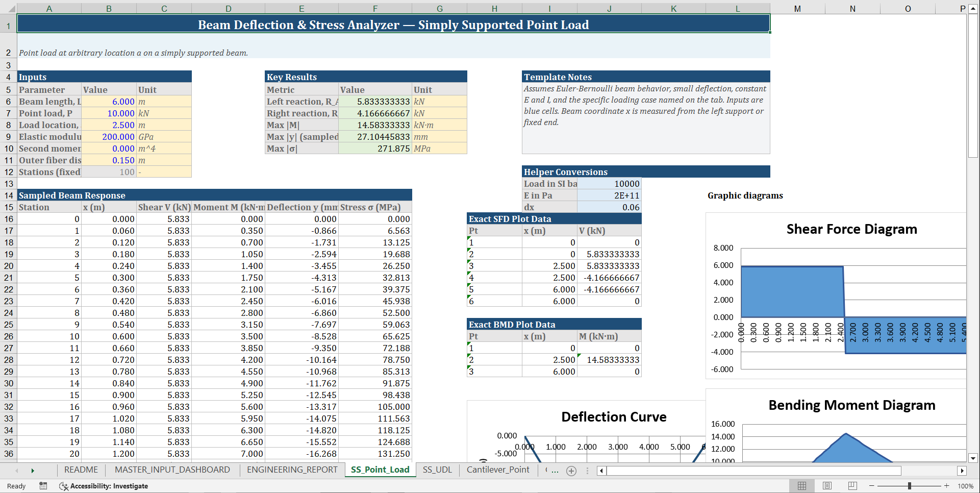Click the macro recording icon near Ready
The image size is (980, 493).
click(x=43, y=486)
